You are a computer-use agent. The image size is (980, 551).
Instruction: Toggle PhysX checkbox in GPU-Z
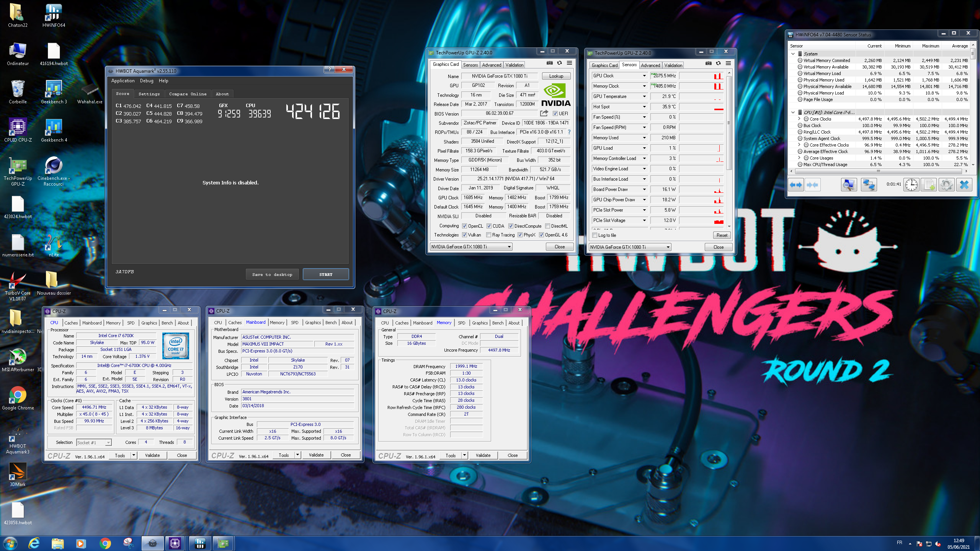[x=520, y=235]
